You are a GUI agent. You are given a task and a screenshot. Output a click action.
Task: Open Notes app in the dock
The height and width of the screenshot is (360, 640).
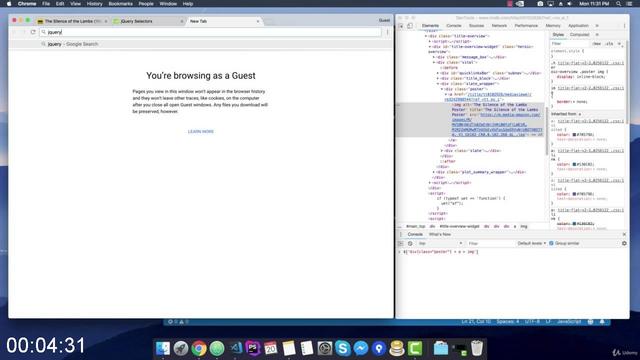pyautogui.click(x=289, y=348)
